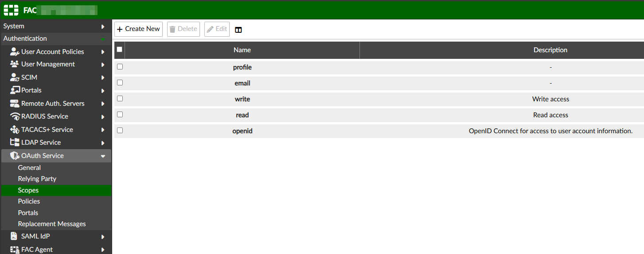Expand the LDAP Service submenu arrow
This screenshot has width=644, height=254.
[103, 143]
